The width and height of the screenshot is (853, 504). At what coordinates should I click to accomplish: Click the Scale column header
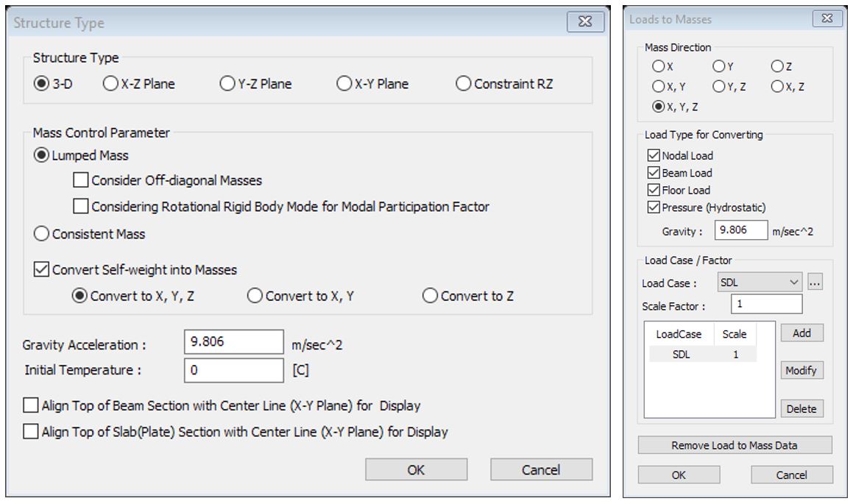pyautogui.click(x=735, y=334)
